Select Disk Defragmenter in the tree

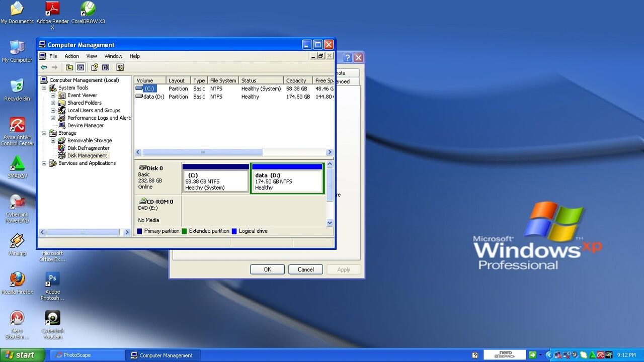(x=88, y=148)
